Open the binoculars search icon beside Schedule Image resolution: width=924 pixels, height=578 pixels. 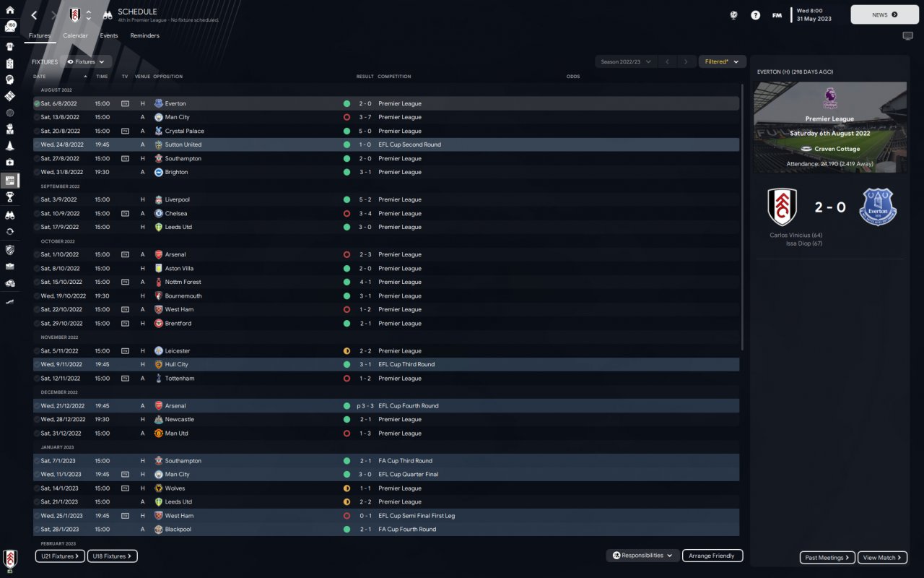click(107, 14)
